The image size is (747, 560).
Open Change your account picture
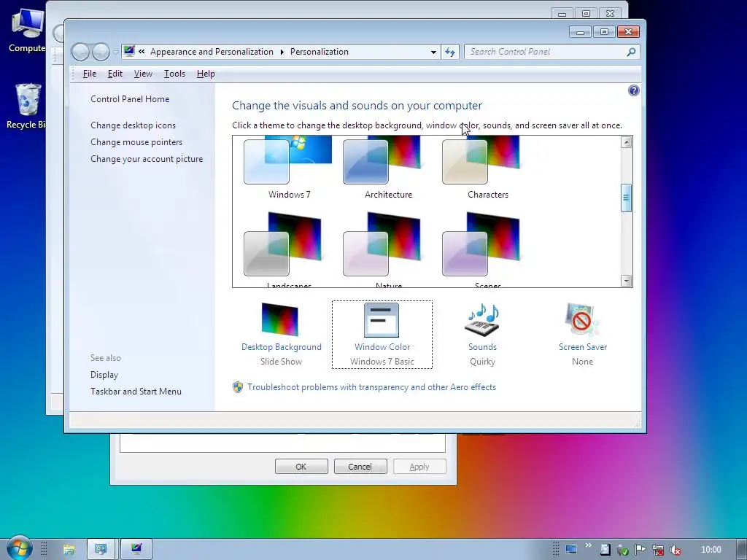[x=146, y=158]
